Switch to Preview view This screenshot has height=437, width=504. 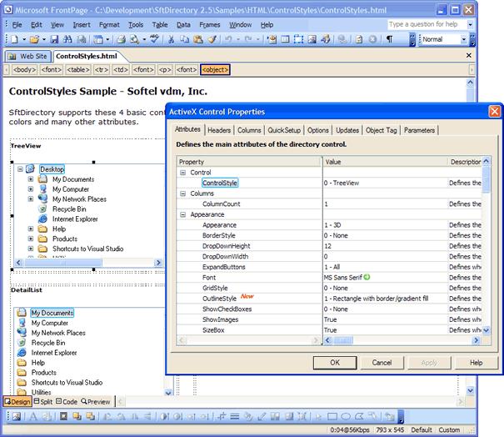pos(96,402)
